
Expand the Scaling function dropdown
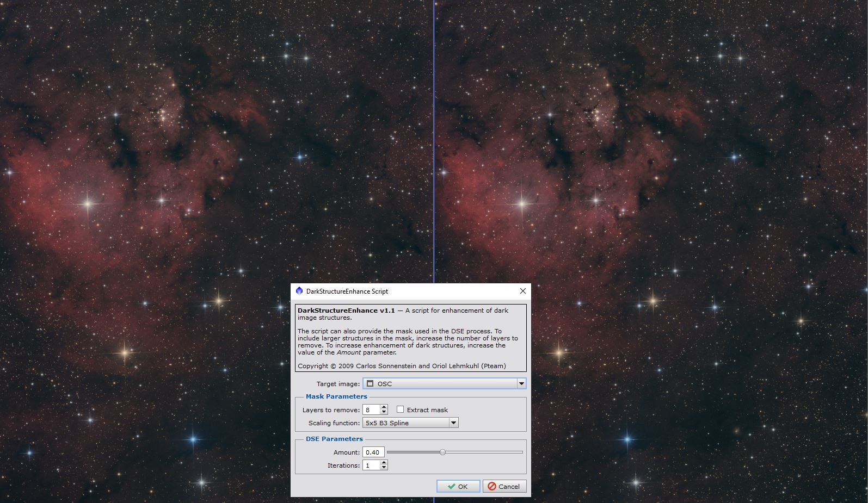(453, 423)
